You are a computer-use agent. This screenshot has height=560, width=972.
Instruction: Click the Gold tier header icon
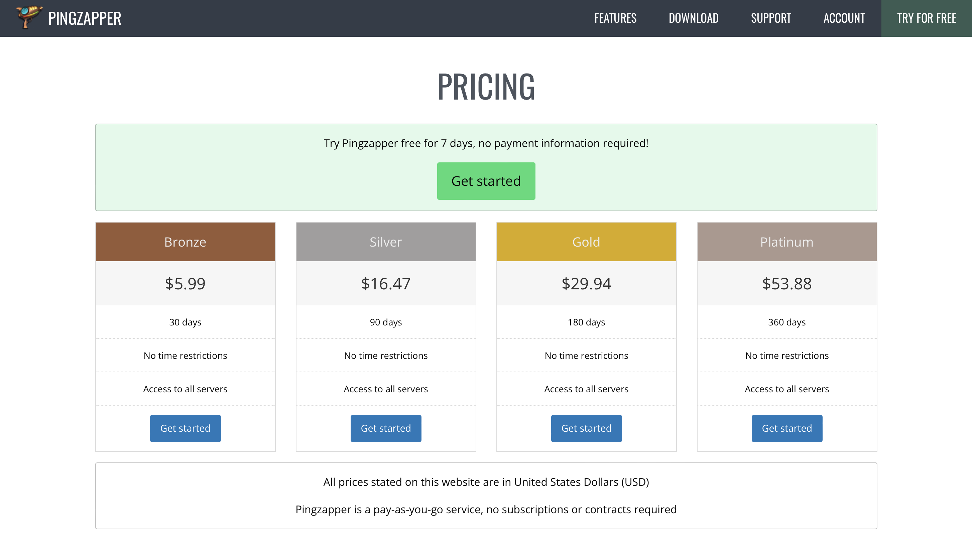point(586,242)
